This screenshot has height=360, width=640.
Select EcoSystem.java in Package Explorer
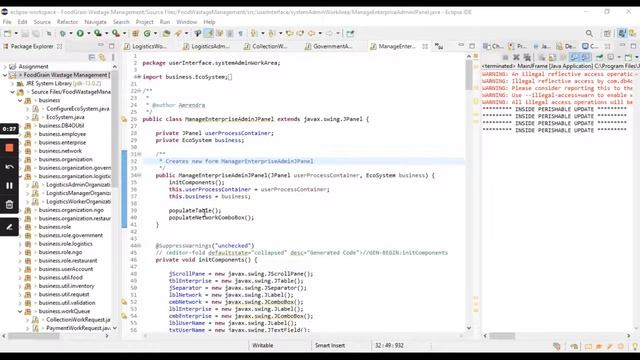tap(65, 117)
